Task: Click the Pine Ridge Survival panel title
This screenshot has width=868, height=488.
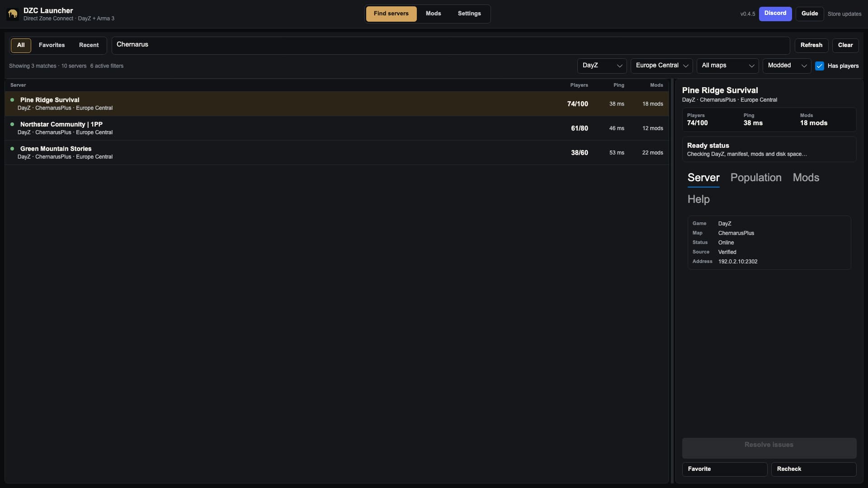Action: (720, 90)
